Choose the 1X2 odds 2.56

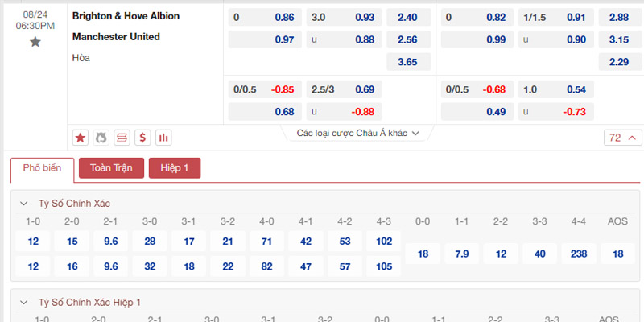(409, 39)
